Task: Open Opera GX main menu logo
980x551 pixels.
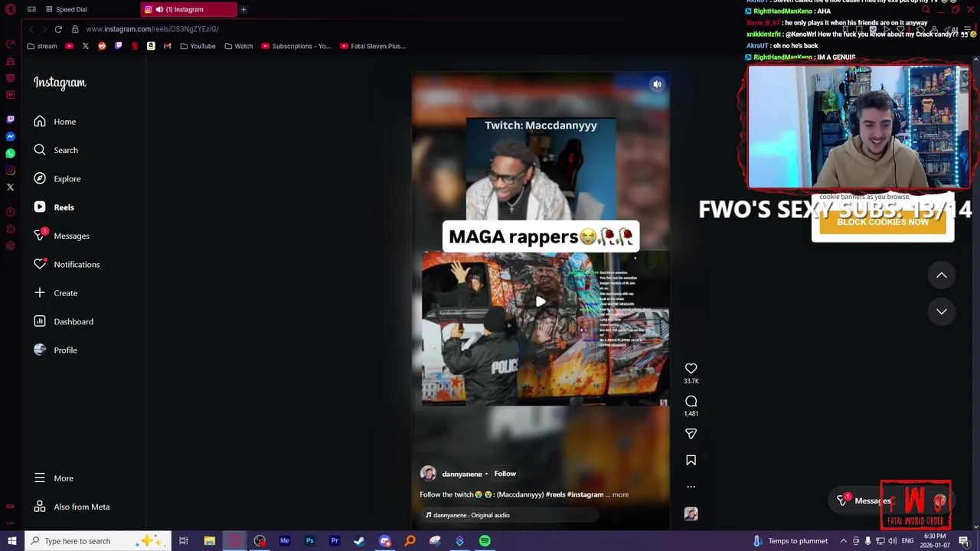Action: coord(10,9)
